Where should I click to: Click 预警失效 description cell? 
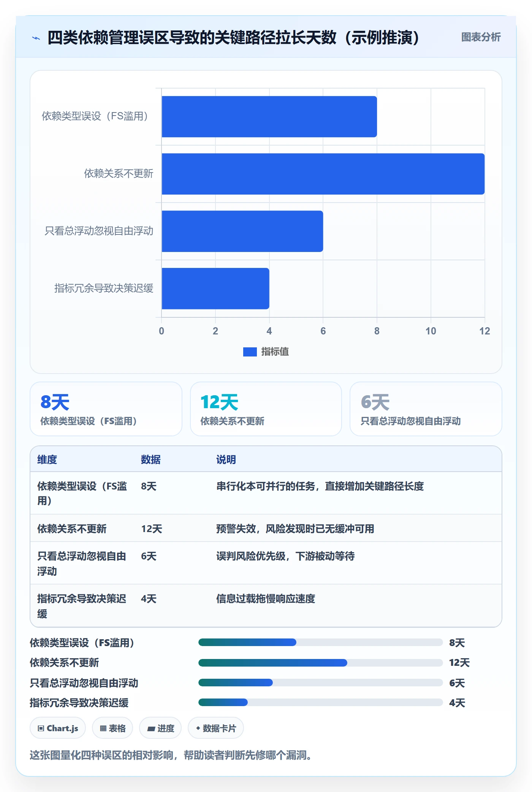click(295, 529)
